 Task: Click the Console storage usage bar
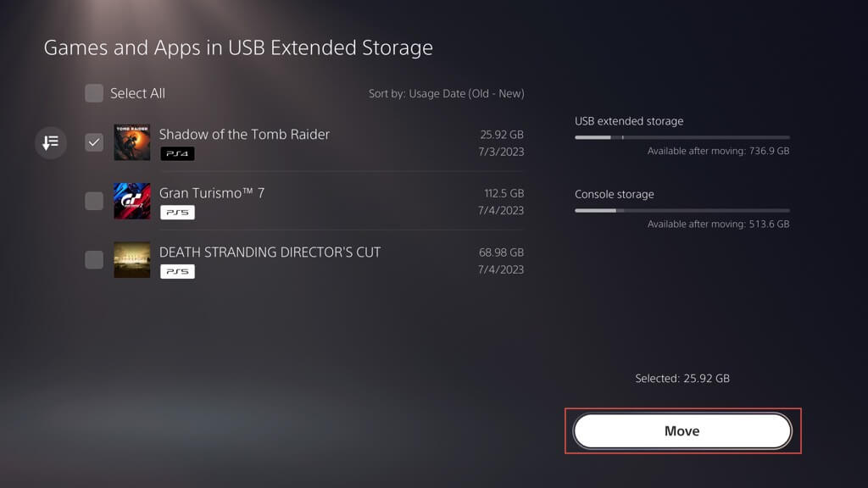pyautogui.click(x=682, y=210)
